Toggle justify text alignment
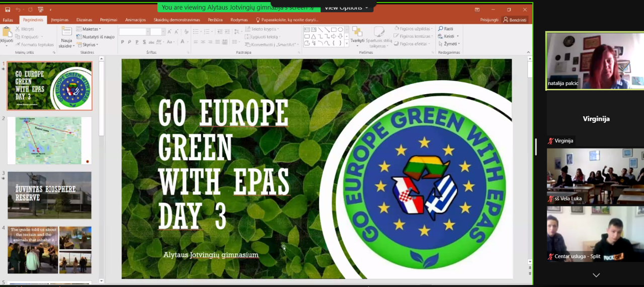Image resolution: width=644 pixels, height=287 pixels. [217, 42]
